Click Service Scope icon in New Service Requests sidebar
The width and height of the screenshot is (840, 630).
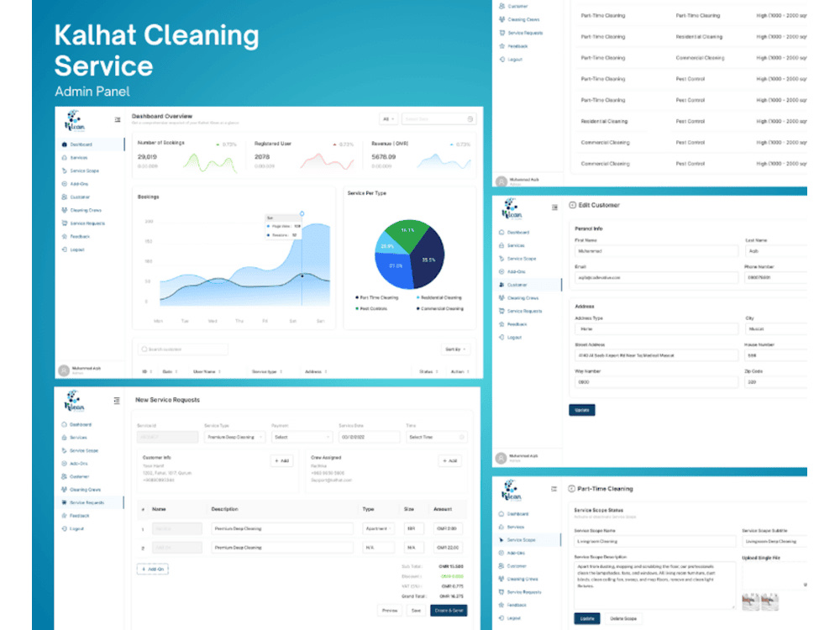click(x=65, y=450)
